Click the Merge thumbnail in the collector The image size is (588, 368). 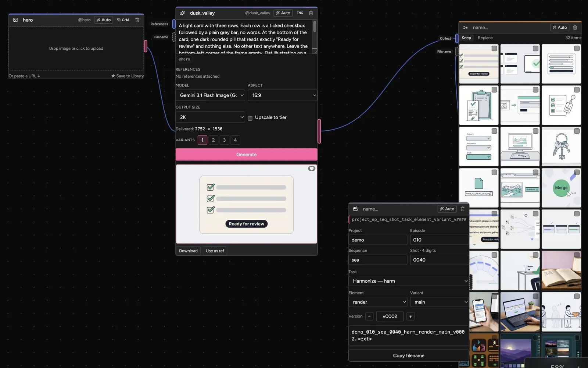click(562, 188)
